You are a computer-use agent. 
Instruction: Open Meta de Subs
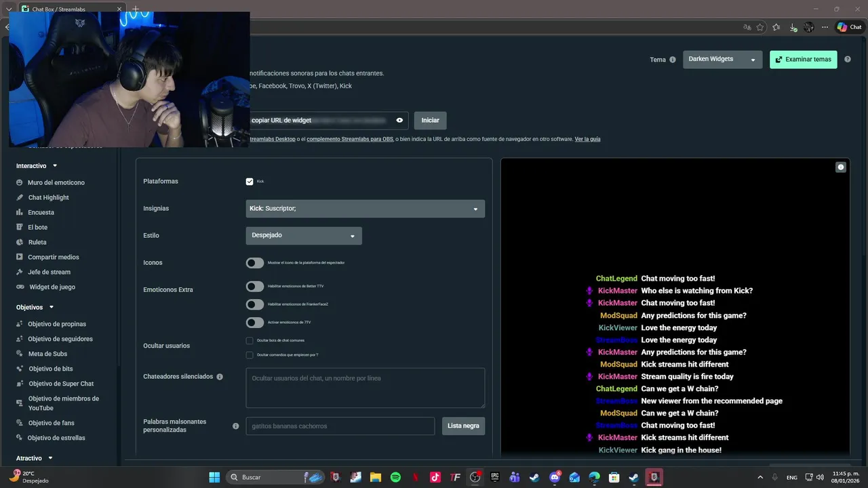(x=47, y=354)
